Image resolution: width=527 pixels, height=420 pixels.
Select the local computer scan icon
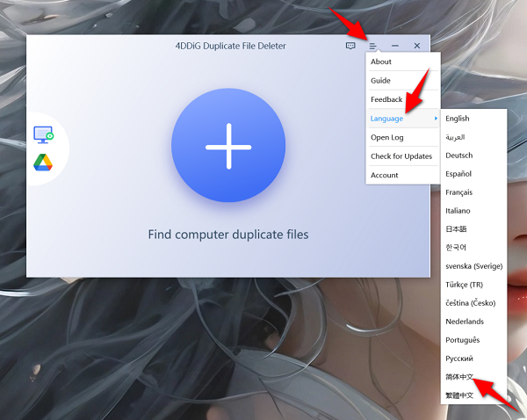coord(43,134)
